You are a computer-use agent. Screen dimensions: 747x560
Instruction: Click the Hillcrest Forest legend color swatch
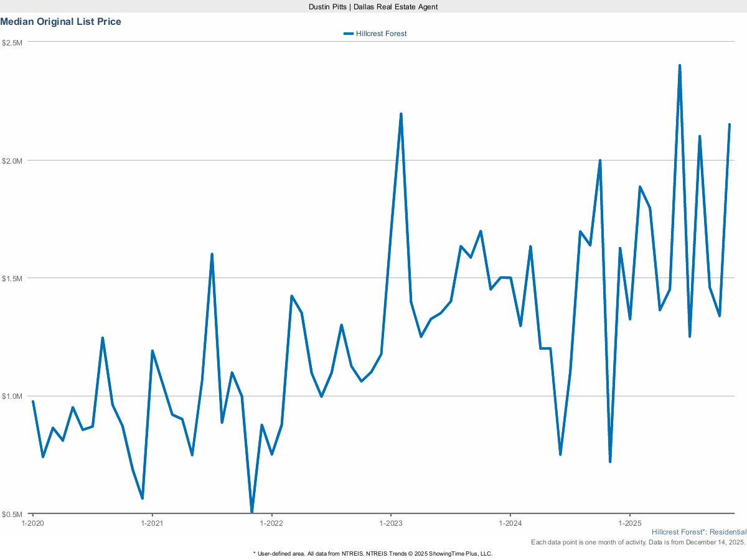pyautogui.click(x=348, y=34)
